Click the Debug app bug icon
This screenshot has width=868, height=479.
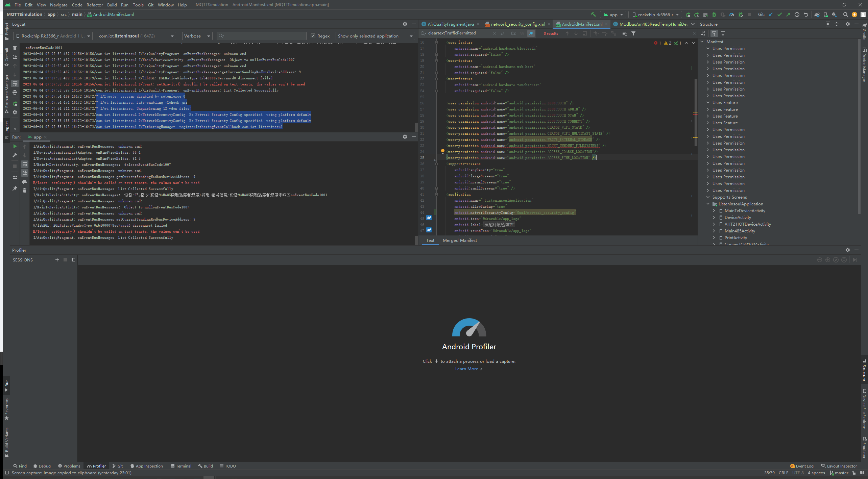tap(714, 15)
